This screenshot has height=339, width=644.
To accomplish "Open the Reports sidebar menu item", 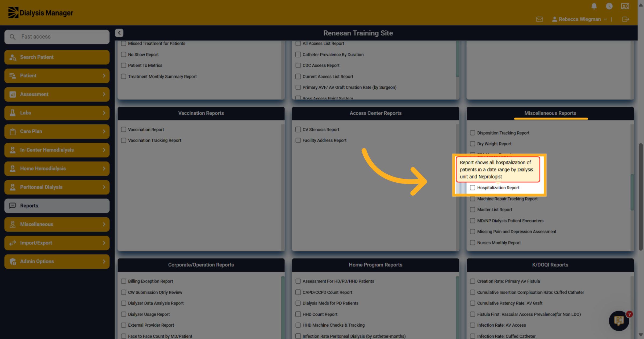I will (x=57, y=206).
